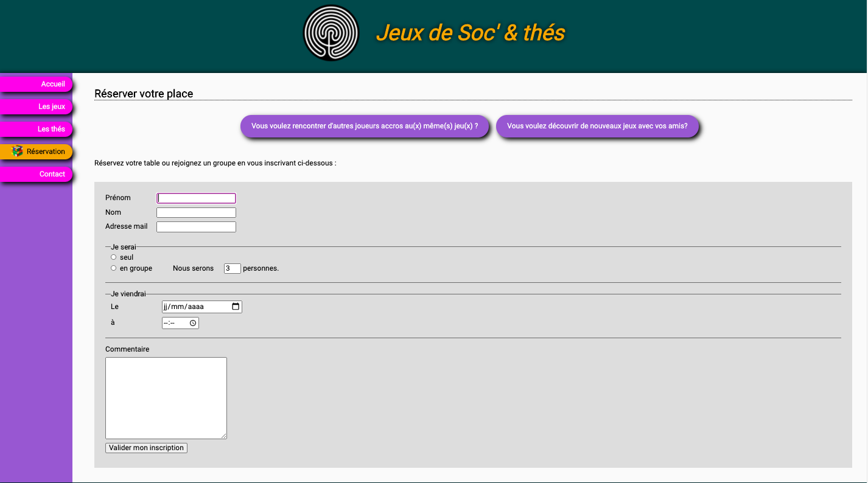Click the clock icon in time field
Screen dimensions: 868x483
(193, 323)
